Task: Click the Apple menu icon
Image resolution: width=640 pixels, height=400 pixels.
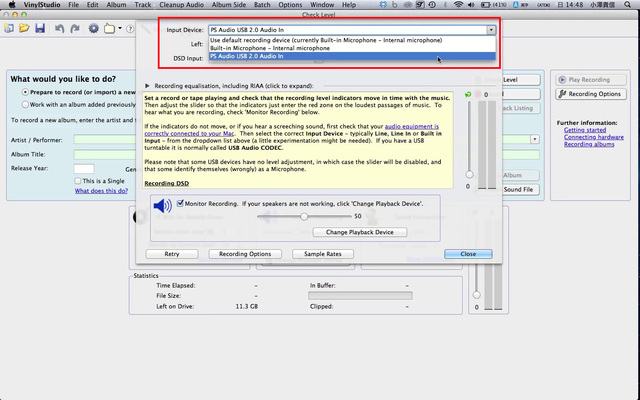Action: click(x=12, y=5)
